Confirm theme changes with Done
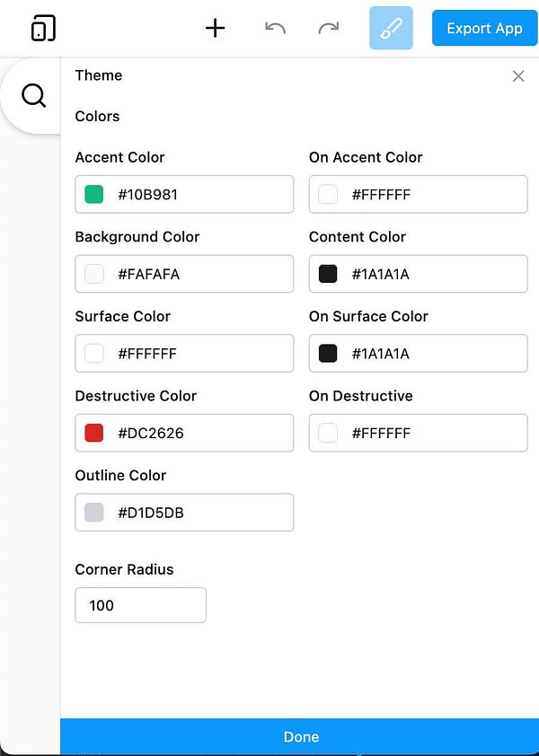 click(x=301, y=736)
